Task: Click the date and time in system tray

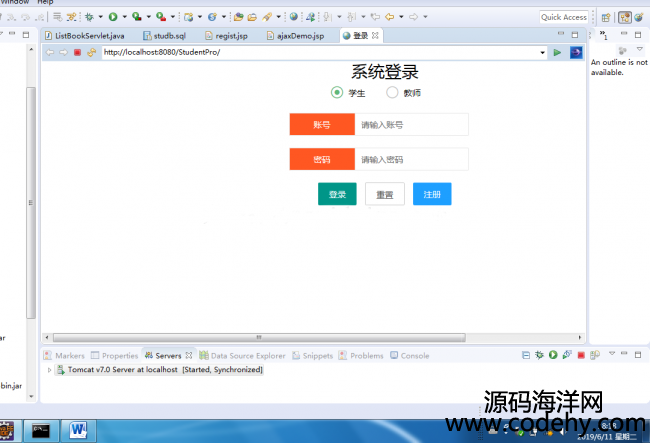Action: coord(609,431)
